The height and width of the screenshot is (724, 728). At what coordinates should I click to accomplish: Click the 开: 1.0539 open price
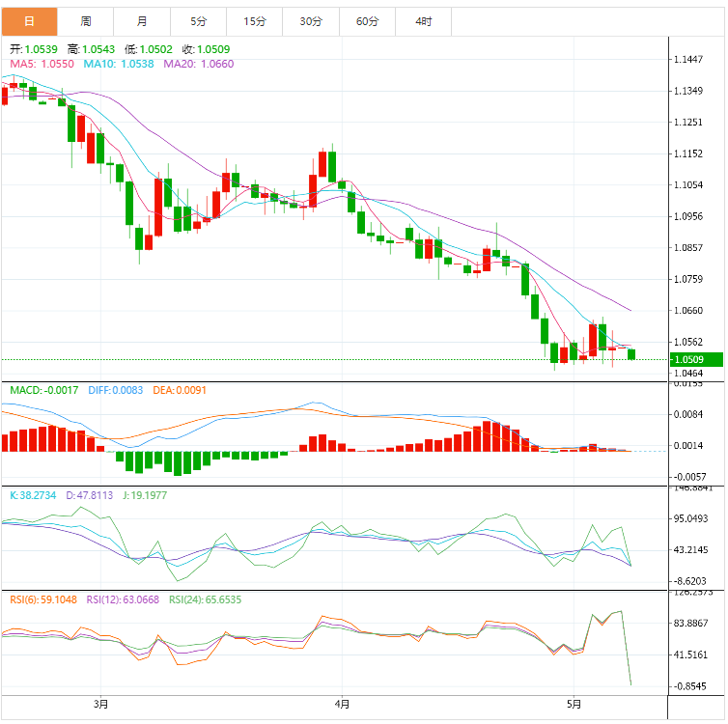coord(34,49)
